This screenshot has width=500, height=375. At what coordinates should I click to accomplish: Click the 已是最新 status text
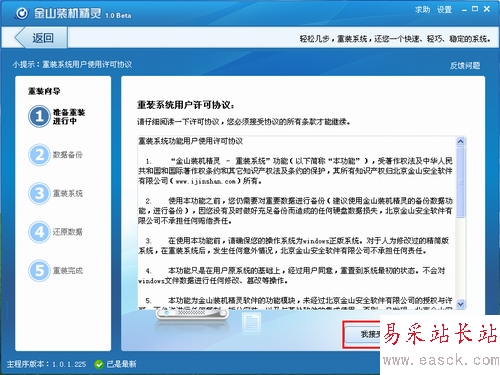point(121,364)
